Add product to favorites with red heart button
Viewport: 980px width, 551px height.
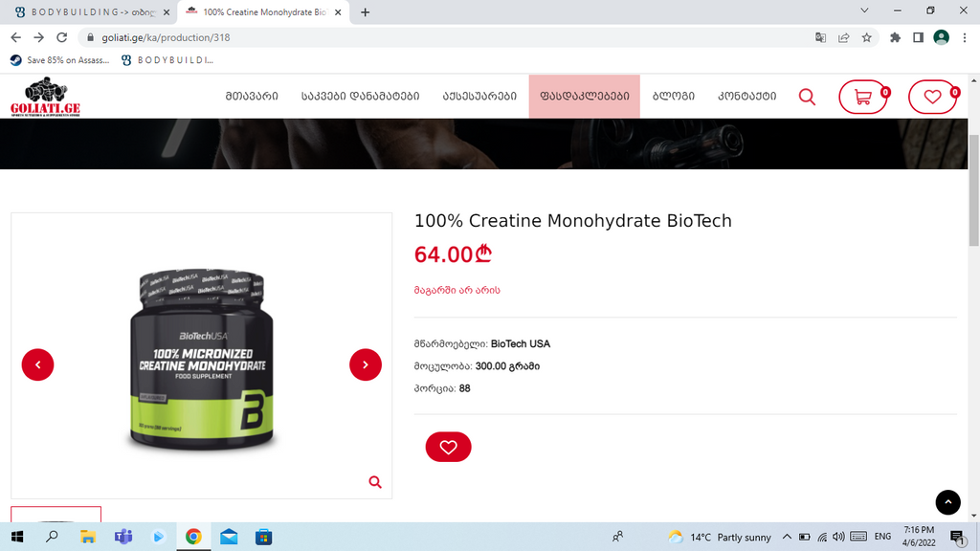point(448,447)
